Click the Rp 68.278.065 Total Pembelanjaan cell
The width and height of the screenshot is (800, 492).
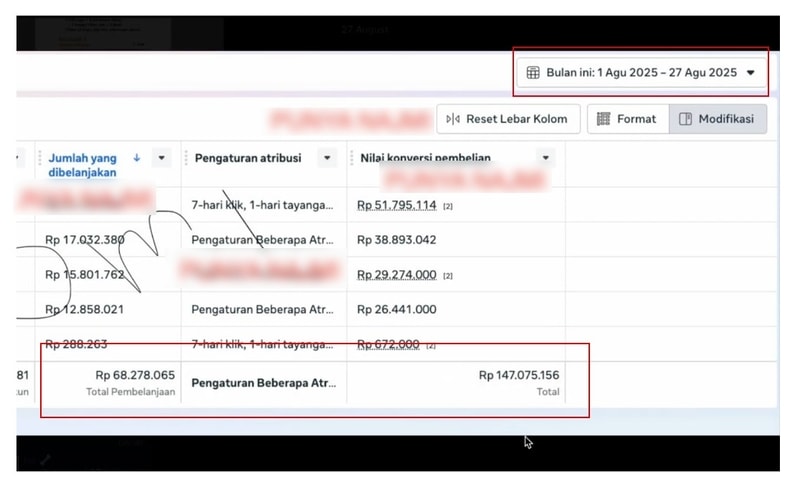coord(135,376)
